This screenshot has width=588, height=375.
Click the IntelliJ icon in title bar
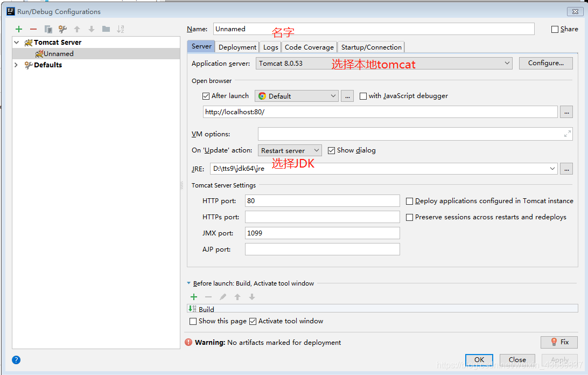[x=11, y=11]
